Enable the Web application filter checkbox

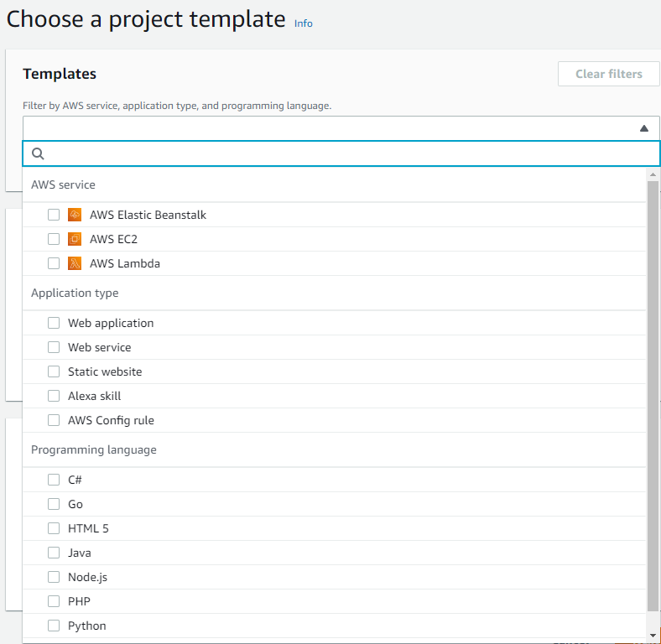pos(54,323)
